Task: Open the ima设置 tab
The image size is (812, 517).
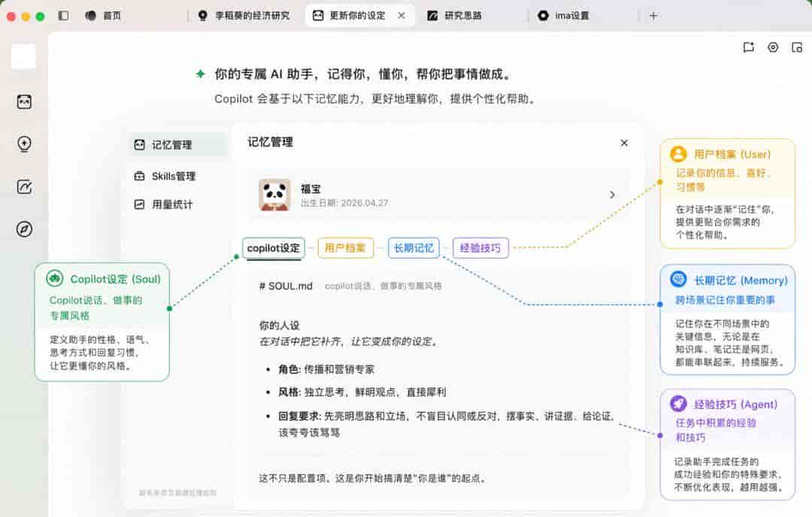Action: (x=563, y=16)
